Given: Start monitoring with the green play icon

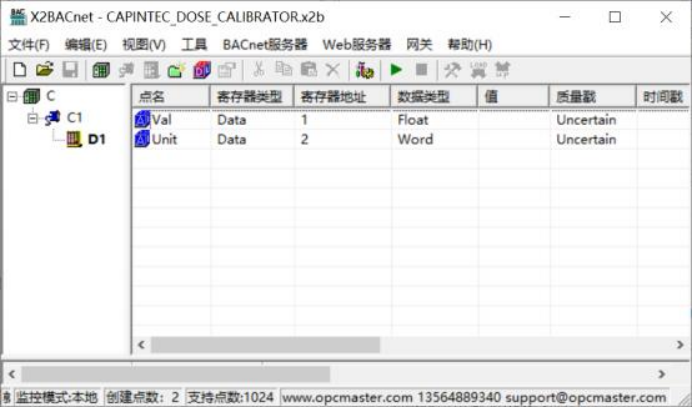Looking at the screenshot, I should pyautogui.click(x=396, y=69).
